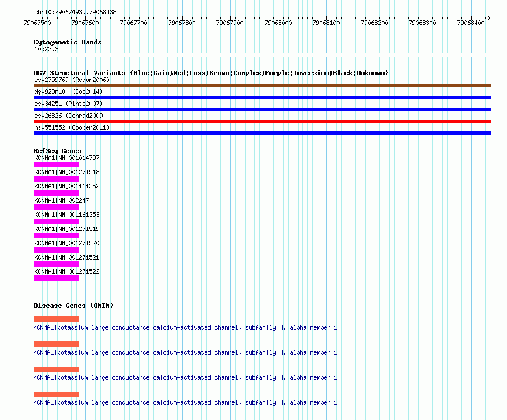Open variant dgv929n100 (Coe2014) label
Image resolution: width=507 pixels, height=420 pixels.
pos(68,92)
